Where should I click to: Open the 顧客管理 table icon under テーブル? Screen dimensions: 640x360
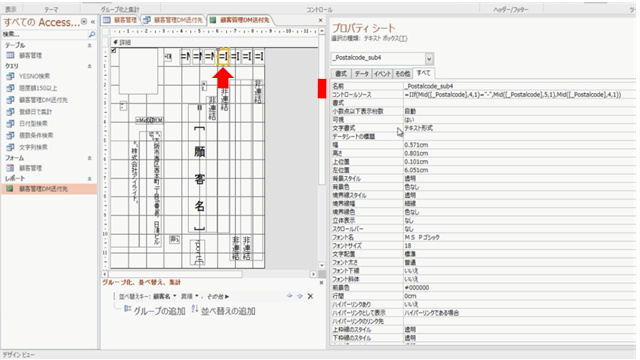10,56
